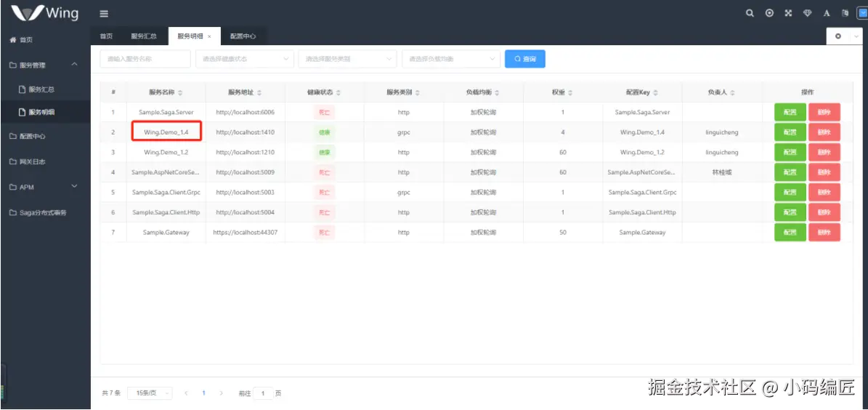Click 删除 for Sample.Gateway row
Image resolution: width=868 pixels, height=410 pixels.
click(824, 233)
